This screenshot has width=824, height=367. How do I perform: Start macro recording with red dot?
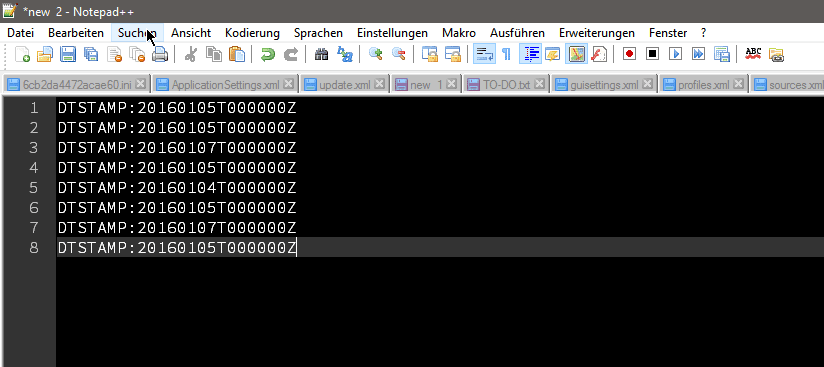point(629,54)
